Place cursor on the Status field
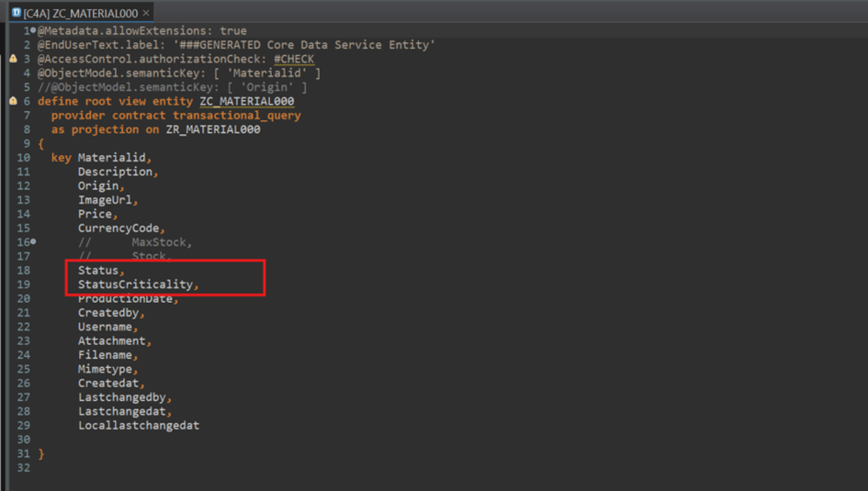The width and height of the screenshot is (868, 491). coord(98,271)
